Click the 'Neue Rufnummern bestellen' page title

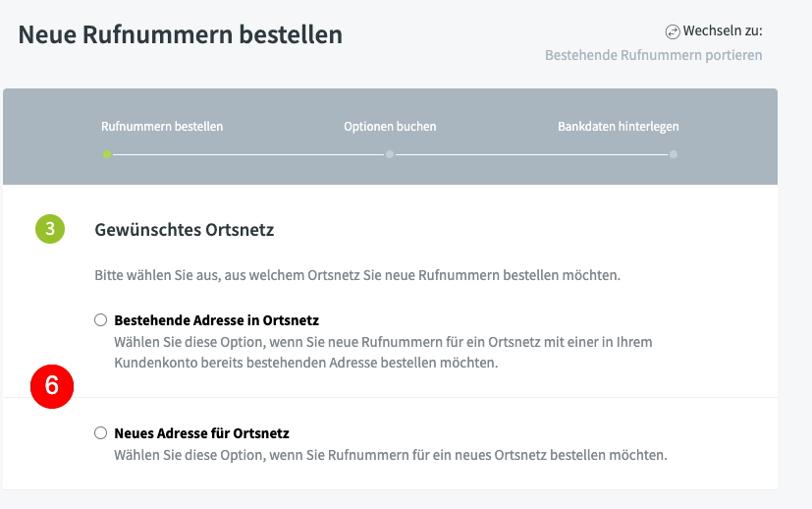(x=181, y=34)
